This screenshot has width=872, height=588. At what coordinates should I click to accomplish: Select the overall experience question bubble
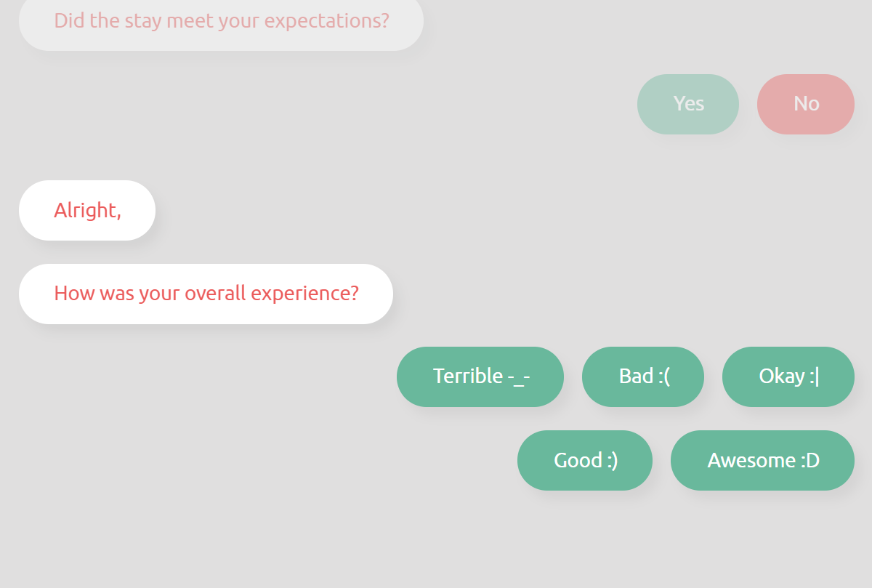pyautogui.click(x=206, y=294)
